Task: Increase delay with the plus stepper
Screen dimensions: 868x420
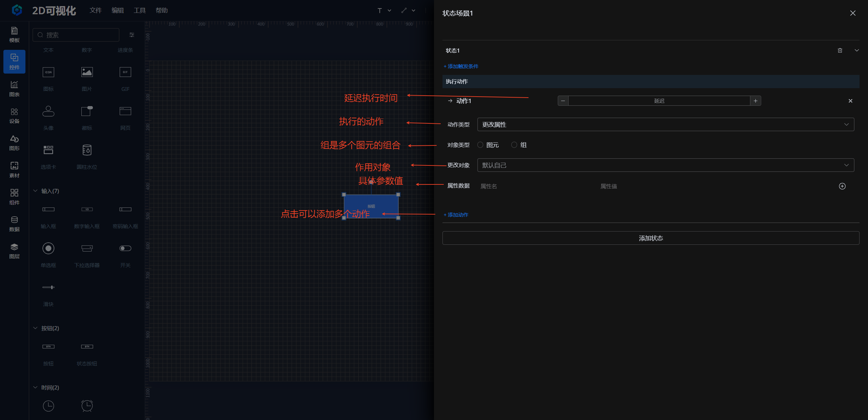Action: (x=755, y=101)
